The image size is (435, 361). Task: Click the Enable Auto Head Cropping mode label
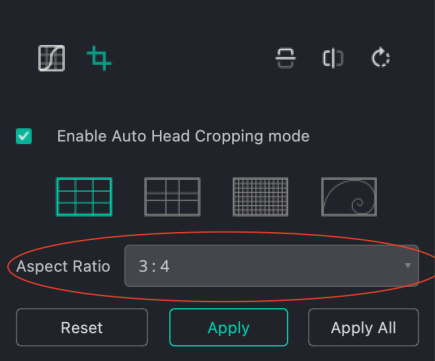coord(183,136)
